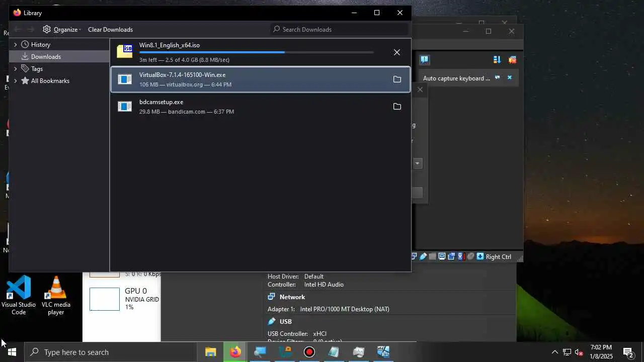Screen dimensions: 644x362
Task: Expand the Tags tree node
Action: (15, 69)
